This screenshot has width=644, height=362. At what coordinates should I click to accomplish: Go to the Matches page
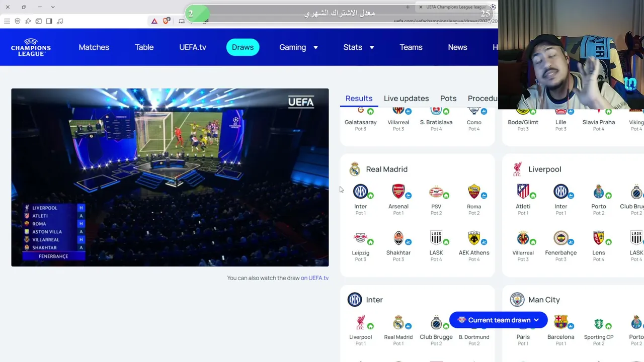[94, 47]
